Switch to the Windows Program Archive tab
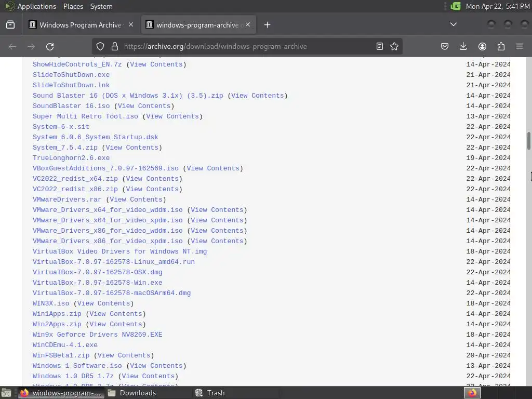 click(82, 25)
